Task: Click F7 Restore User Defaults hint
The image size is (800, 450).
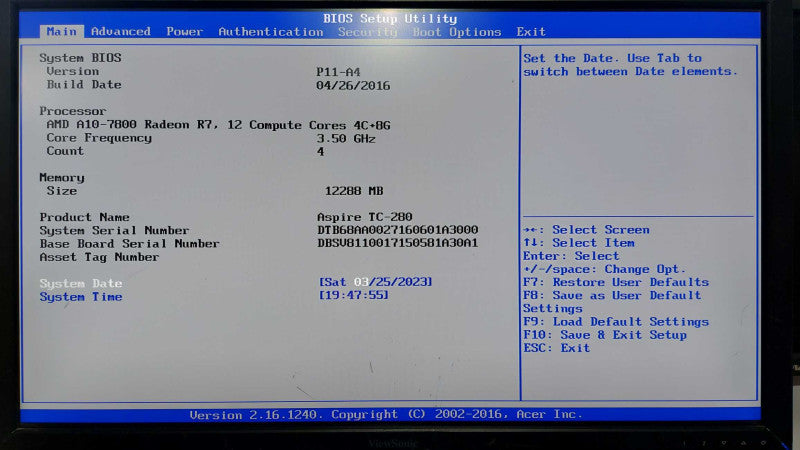Action: coord(616,282)
